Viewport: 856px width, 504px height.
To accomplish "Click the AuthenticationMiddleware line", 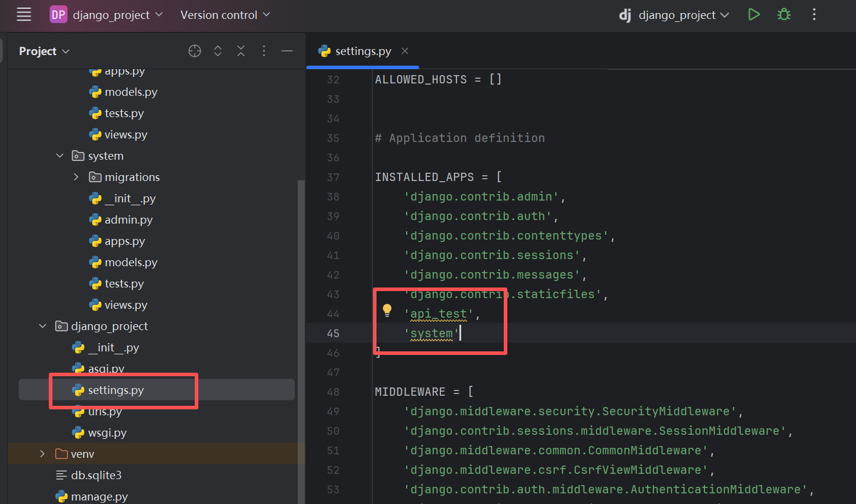I will 609,489.
